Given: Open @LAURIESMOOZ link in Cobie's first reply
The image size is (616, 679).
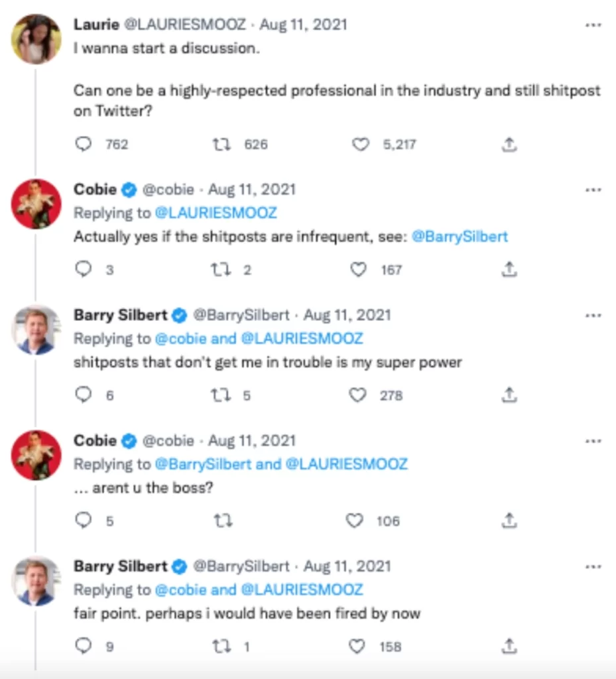Looking at the screenshot, I should coord(215,213).
